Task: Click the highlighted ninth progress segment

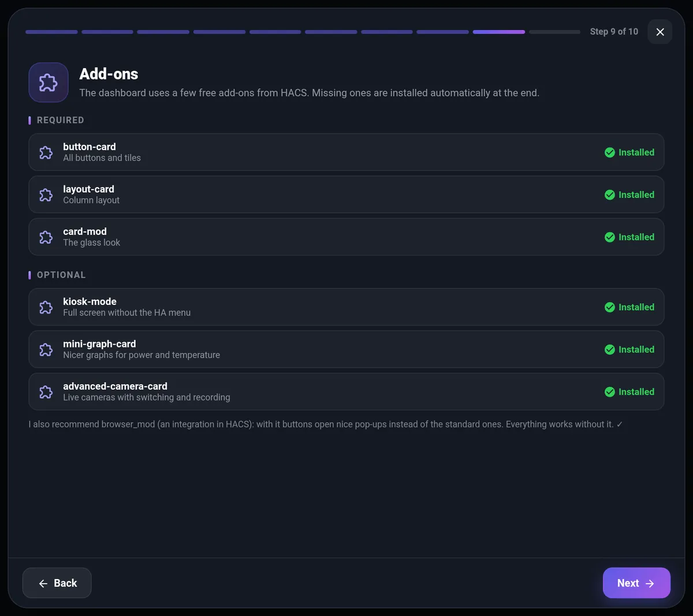Action: [x=499, y=32]
